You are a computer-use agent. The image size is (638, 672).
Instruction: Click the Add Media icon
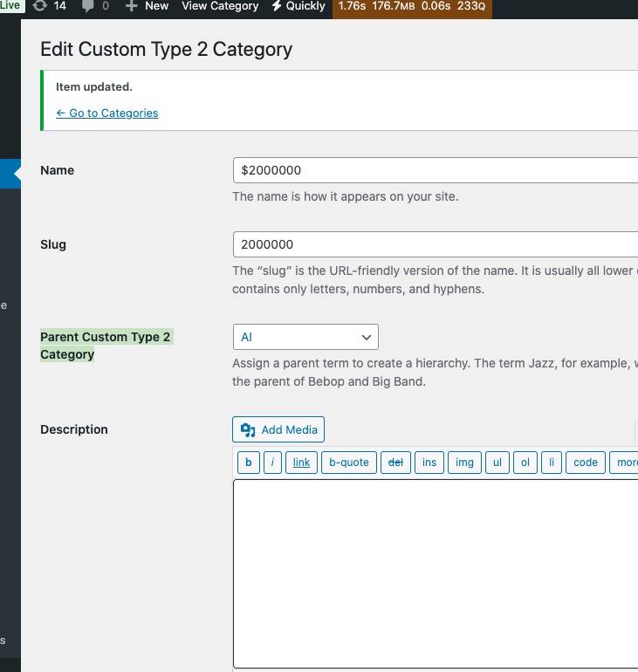(248, 430)
